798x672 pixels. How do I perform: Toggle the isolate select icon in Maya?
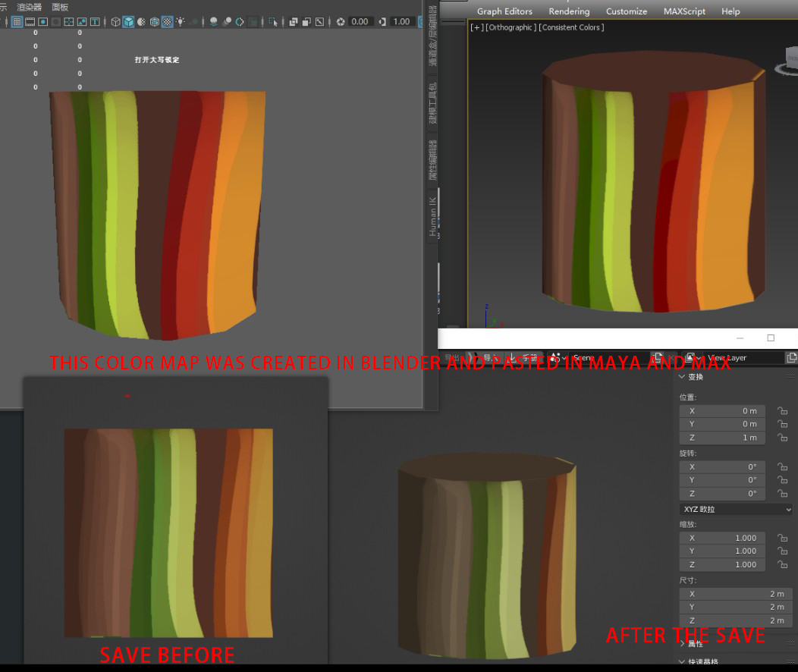coord(273,22)
